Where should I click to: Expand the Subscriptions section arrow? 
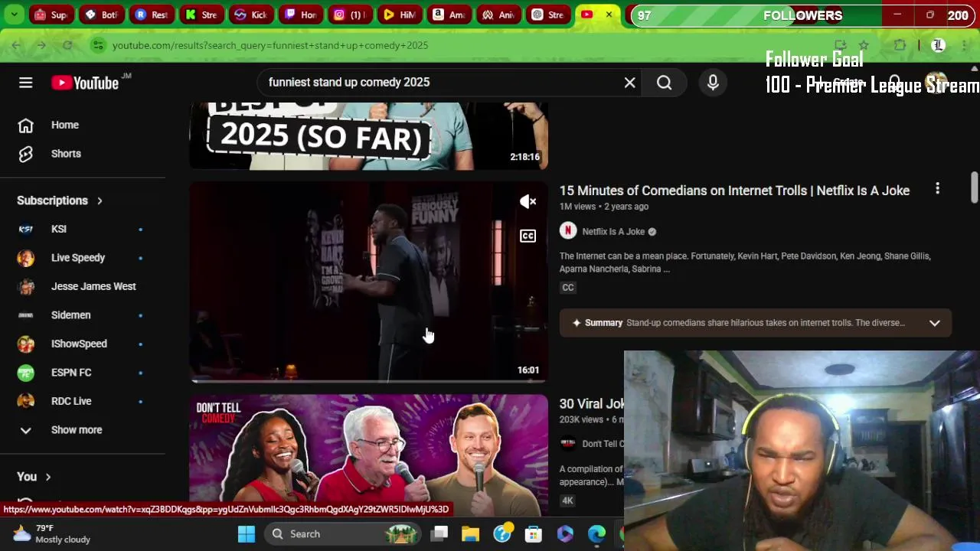click(x=100, y=201)
